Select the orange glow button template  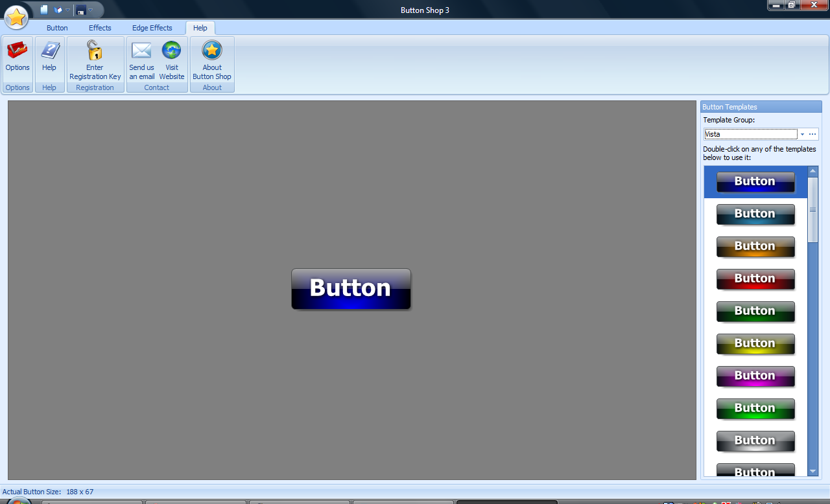[x=755, y=247]
